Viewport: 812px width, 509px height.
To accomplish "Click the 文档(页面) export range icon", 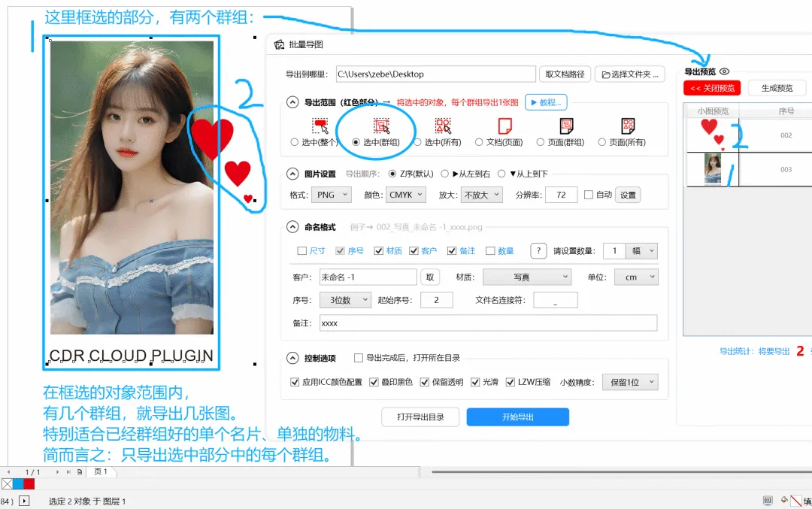I will click(x=504, y=126).
